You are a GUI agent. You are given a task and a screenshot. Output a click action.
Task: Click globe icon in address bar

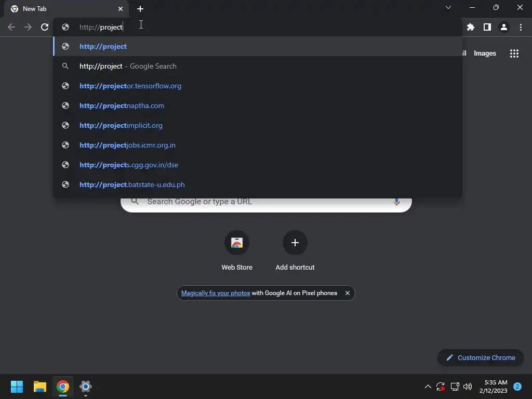pyautogui.click(x=65, y=27)
